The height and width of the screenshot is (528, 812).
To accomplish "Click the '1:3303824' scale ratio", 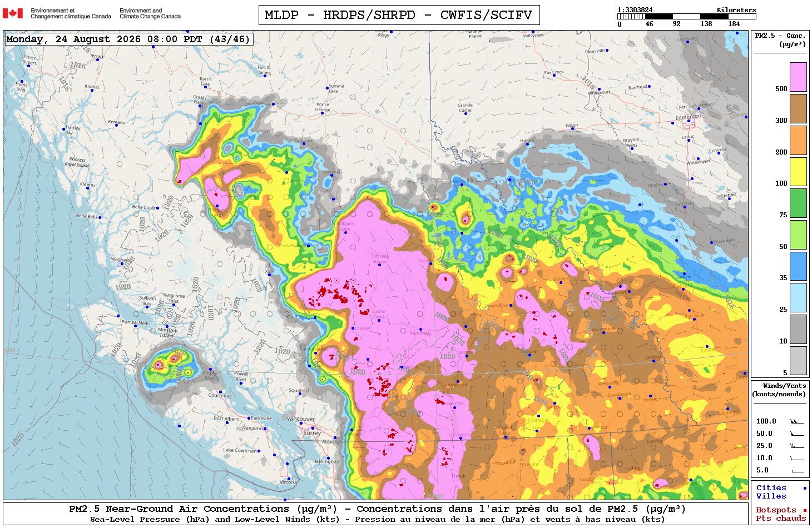I will 635,9.
